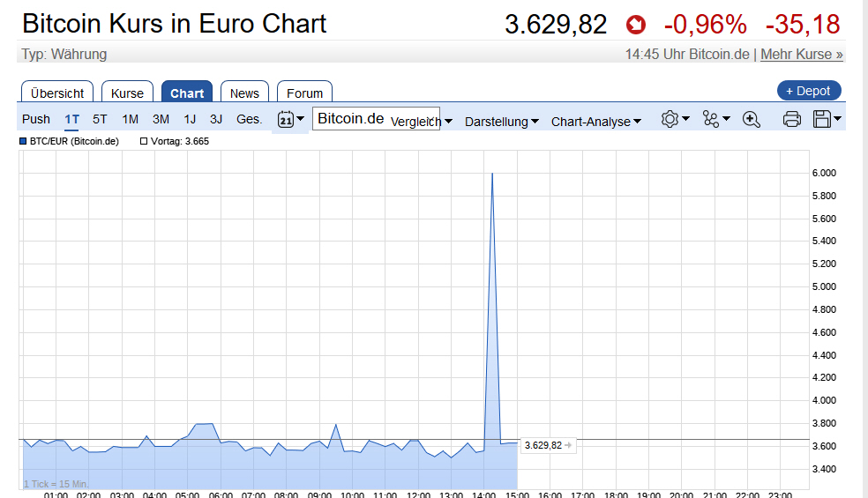Click the 5.000 y-axis label
This screenshot has height=498, width=868.
click(x=824, y=286)
